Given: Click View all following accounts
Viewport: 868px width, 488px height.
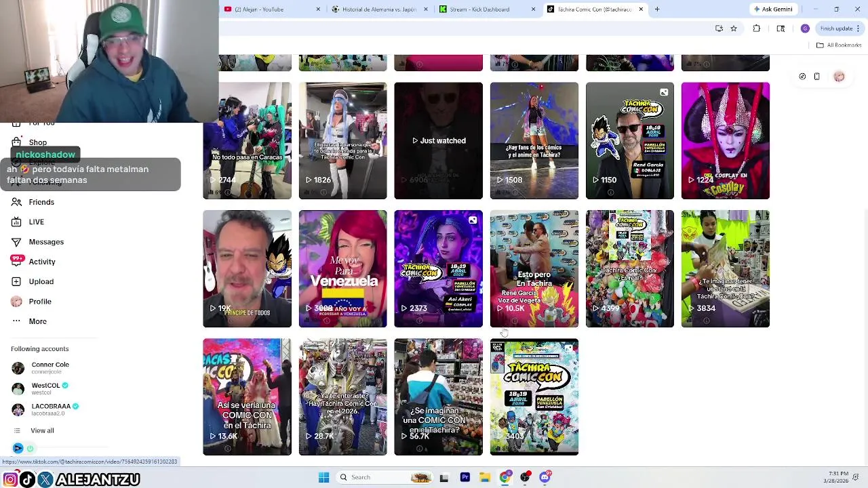Looking at the screenshot, I should coord(42,430).
